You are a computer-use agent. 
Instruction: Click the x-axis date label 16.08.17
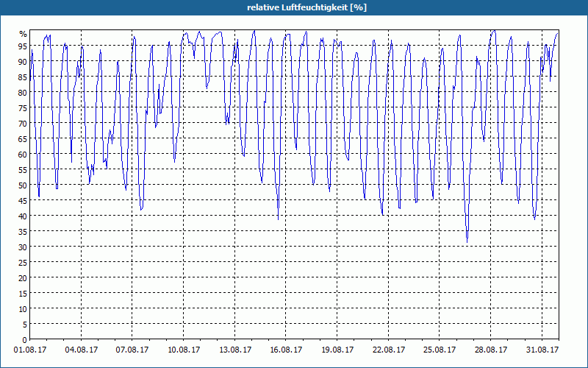pyautogui.click(x=286, y=350)
